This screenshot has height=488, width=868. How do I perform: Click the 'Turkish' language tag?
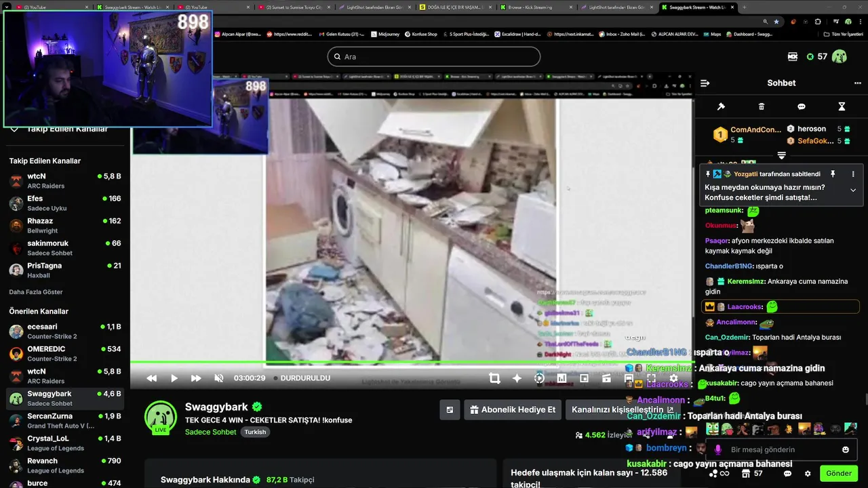pos(256,432)
